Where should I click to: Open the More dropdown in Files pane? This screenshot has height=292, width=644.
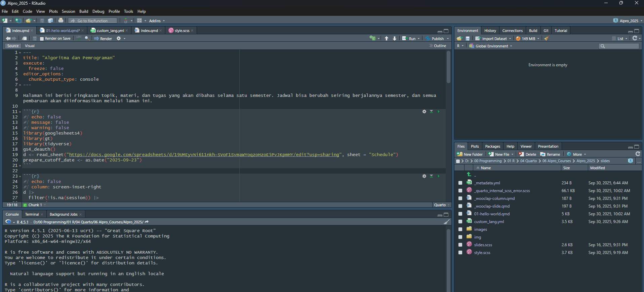(x=577, y=154)
